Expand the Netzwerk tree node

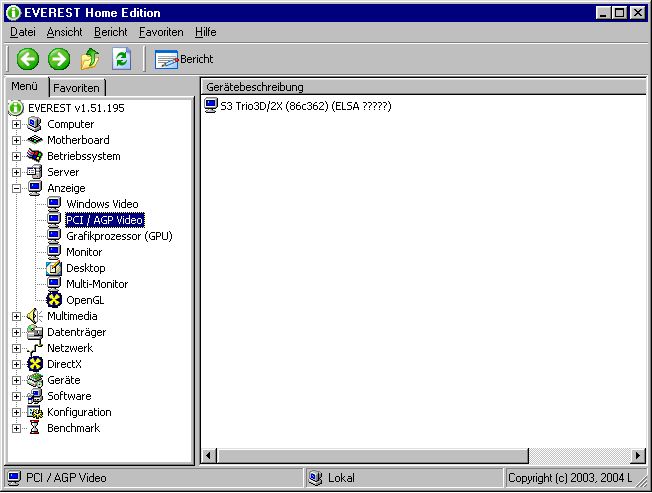[16, 348]
